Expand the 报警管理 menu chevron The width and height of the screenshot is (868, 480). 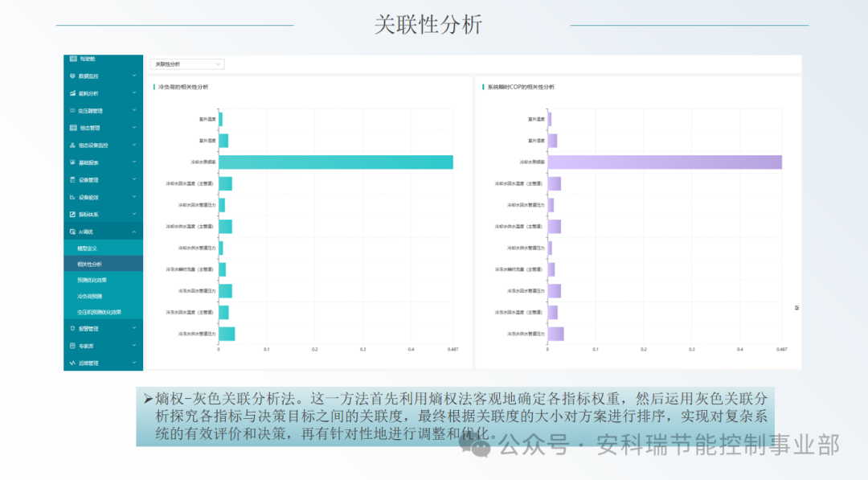[134, 328]
